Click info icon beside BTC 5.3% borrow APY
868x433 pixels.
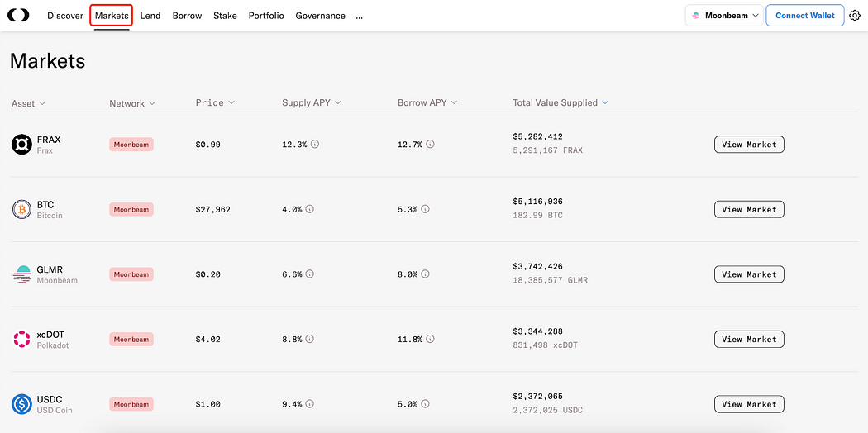point(425,210)
